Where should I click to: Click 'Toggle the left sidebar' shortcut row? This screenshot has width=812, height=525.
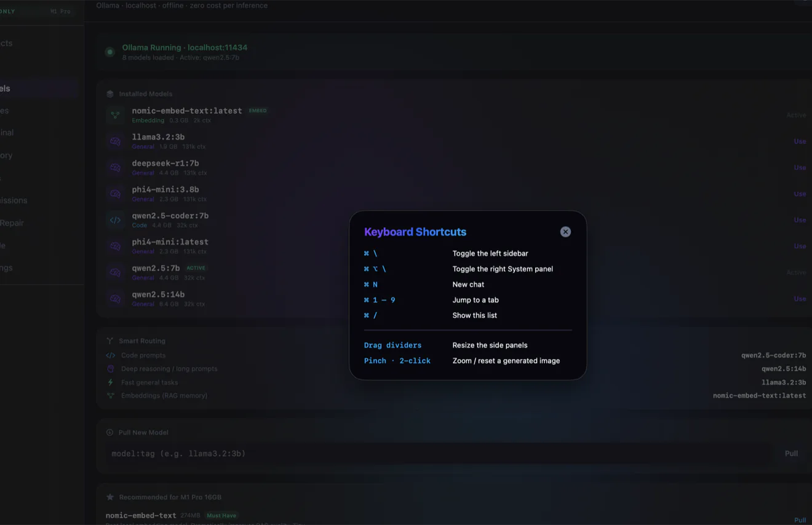point(468,253)
